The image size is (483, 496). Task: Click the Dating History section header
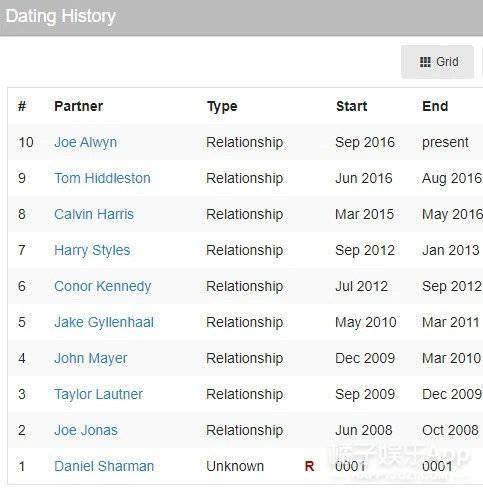point(61,16)
